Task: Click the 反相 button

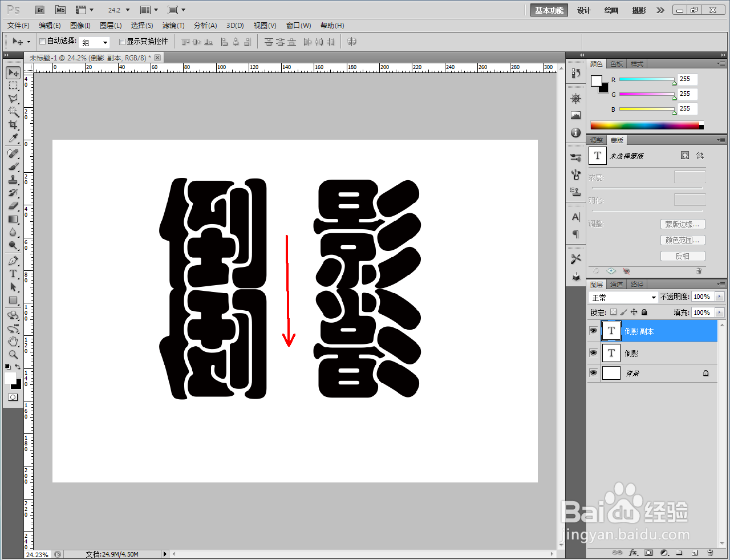Action: pos(683,255)
